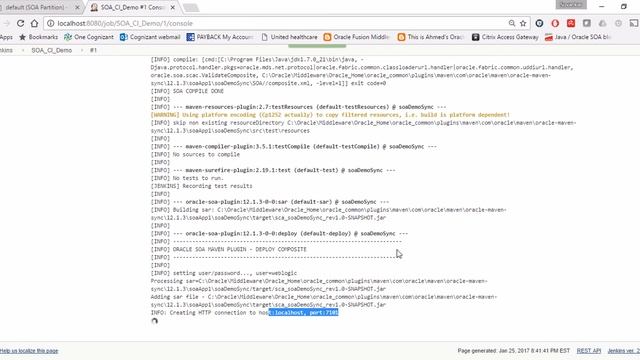
Task: Switch to the default (SOA Partition) tab
Action: [x=38, y=7]
